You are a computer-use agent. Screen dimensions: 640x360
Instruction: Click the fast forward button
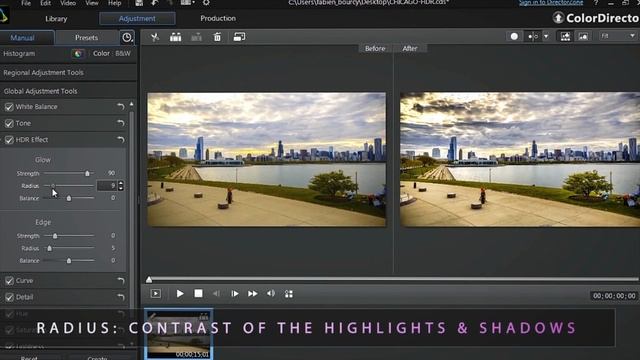253,293
